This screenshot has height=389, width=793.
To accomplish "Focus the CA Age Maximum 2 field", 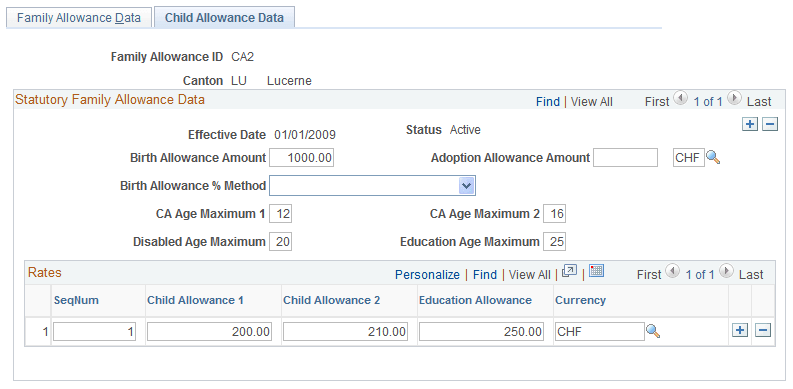I will pos(554,214).
